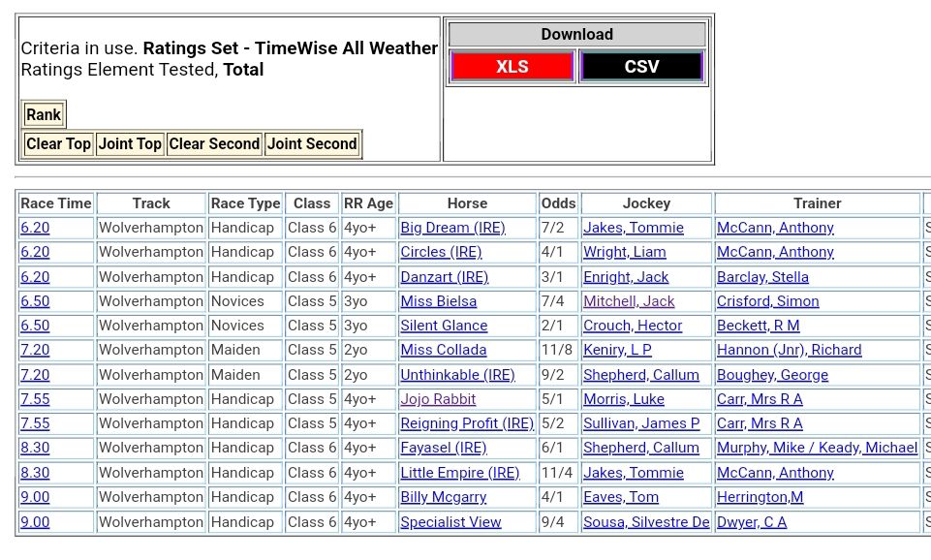Image resolution: width=931 pixels, height=560 pixels.
Task: Apply the Joint Second filter
Action: (312, 144)
